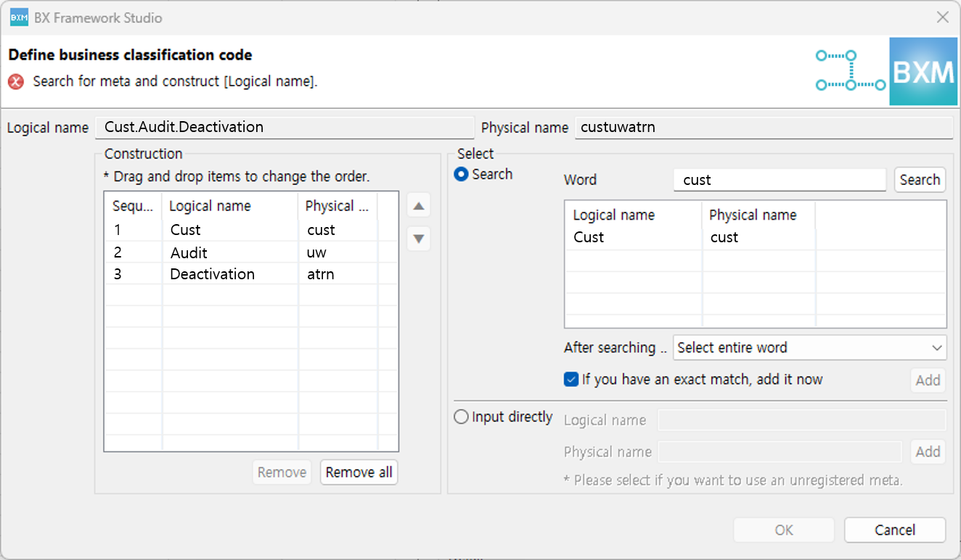
Task: Uncheck the exact match add-it-now checkbox
Action: (x=571, y=379)
